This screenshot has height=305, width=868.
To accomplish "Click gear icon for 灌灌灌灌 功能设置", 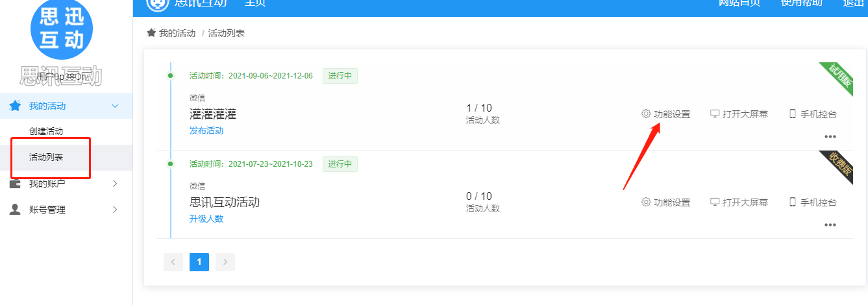I will [x=646, y=114].
